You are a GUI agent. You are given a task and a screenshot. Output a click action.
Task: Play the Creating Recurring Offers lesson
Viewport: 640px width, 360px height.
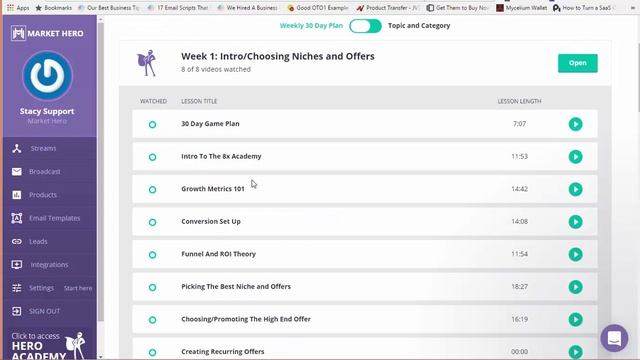[x=576, y=352]
